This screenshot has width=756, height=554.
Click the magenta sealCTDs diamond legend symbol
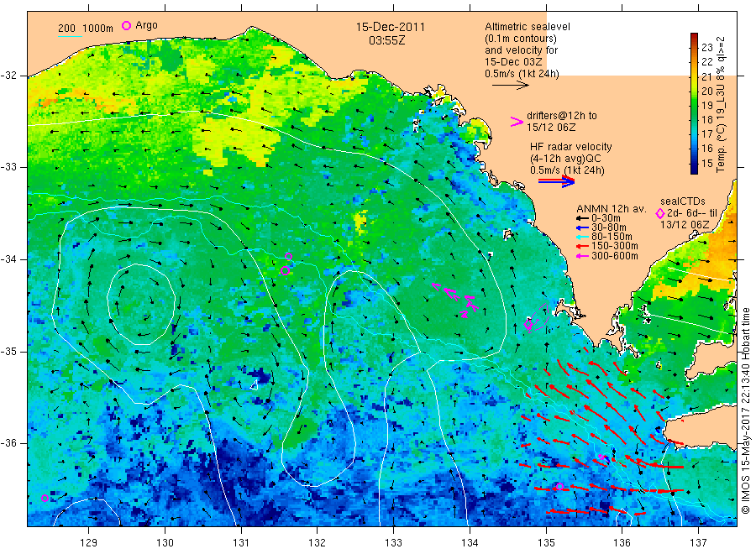(x=660, y=213)
